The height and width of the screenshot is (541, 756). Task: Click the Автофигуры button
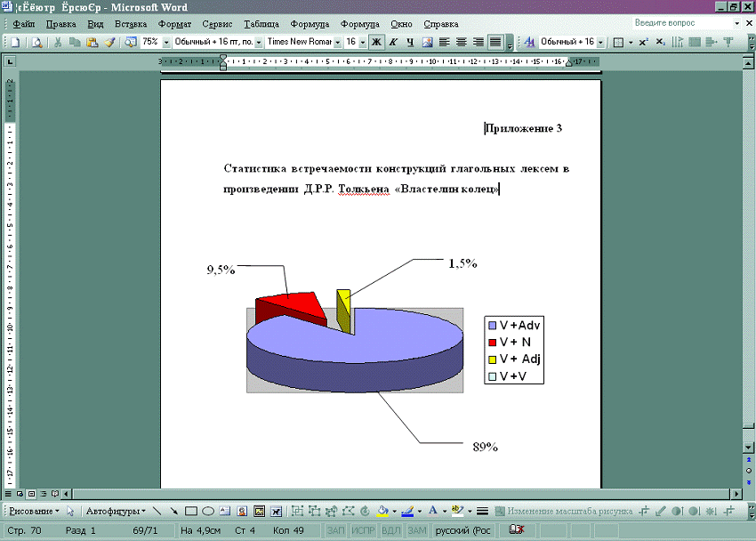tap(114, 512)
